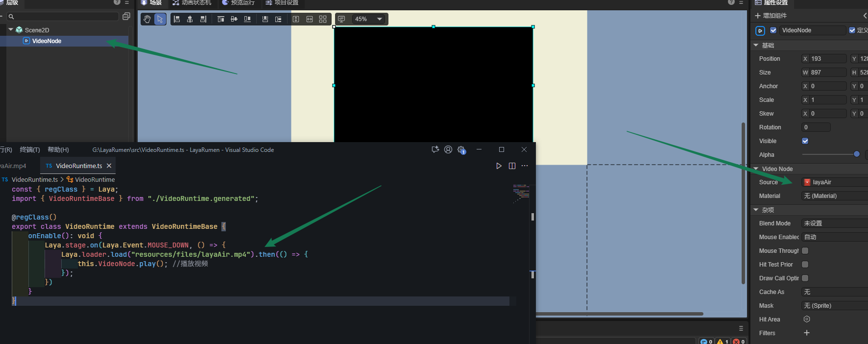Click the grid layout icon in scene toolbar

[x=323, y=19]
